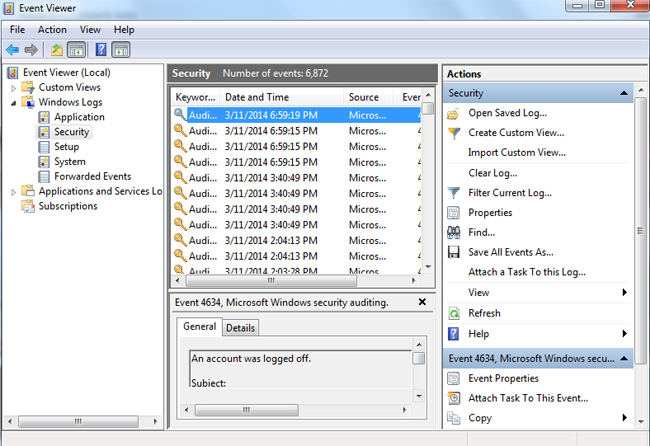Close the event preview pane

[421, 302]
